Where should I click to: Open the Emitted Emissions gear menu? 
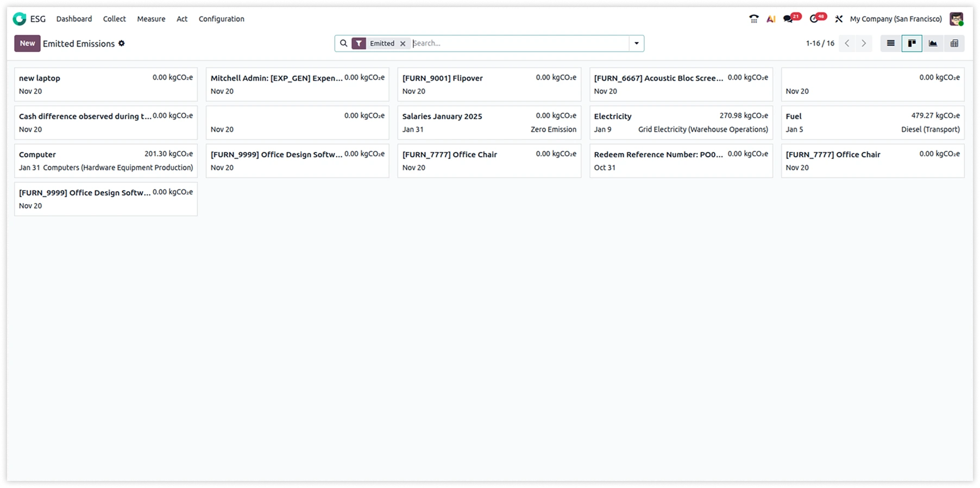122,43
